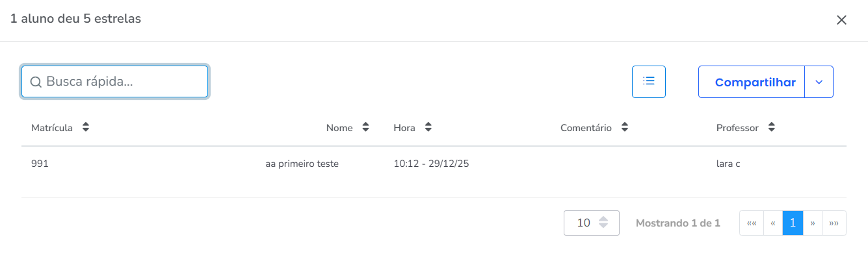Sort by Comentário column arrows

click(624, 128)
